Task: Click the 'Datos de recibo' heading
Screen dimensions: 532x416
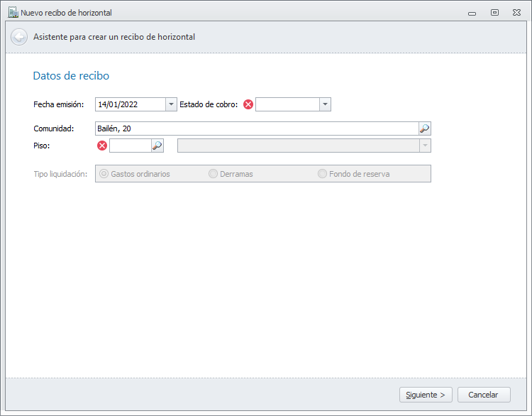Action: (71, 76)
